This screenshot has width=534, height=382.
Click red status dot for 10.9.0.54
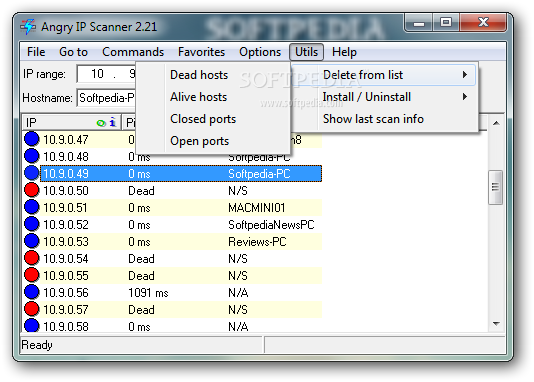(32, 258)
